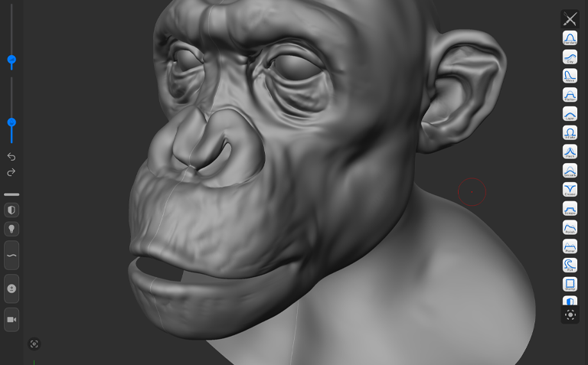Select the Pull brush
Screen dimensions: 588x365
coord(570,265)
